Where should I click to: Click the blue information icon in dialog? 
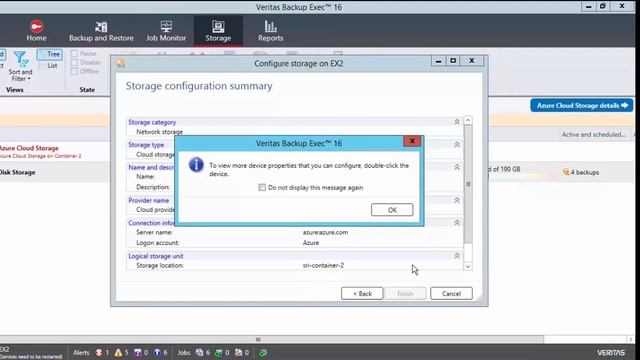coord(196,165)
